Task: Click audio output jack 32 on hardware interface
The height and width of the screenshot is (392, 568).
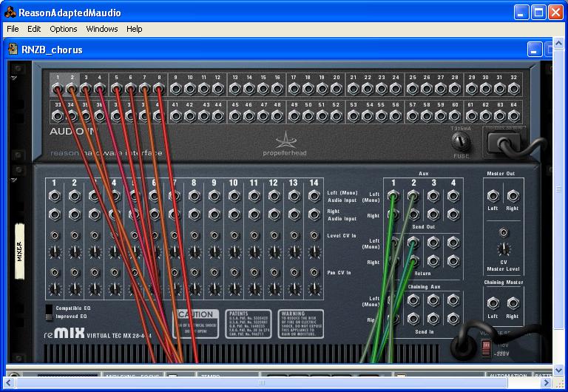Action: [x=514, y=89]
